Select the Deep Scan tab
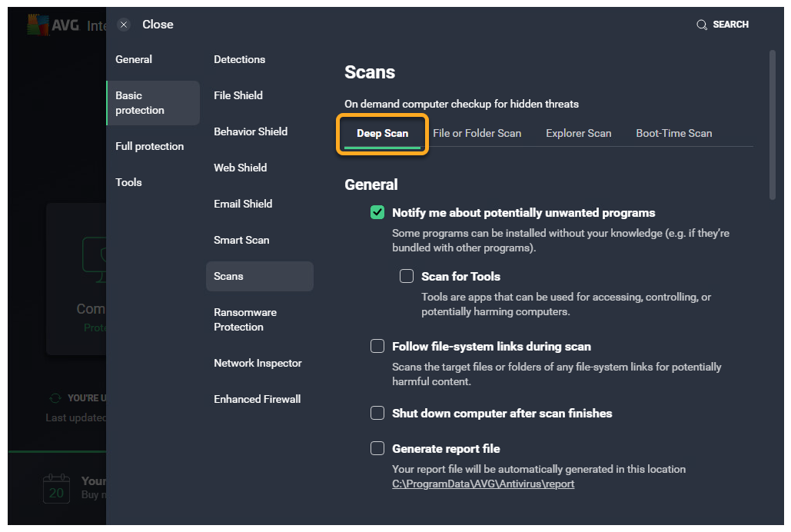The width and height of the screenshot is (791, 532). [x=382, y=134]
